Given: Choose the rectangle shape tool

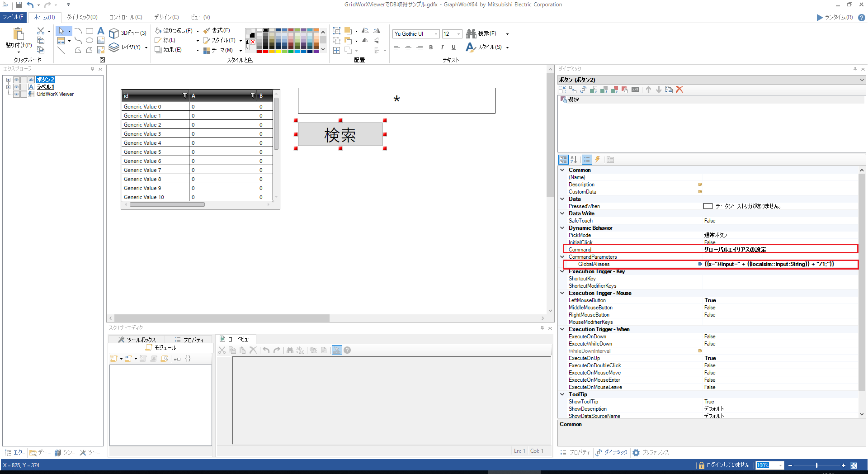Looking at the screenshot, I should click(x=90, y=31).
